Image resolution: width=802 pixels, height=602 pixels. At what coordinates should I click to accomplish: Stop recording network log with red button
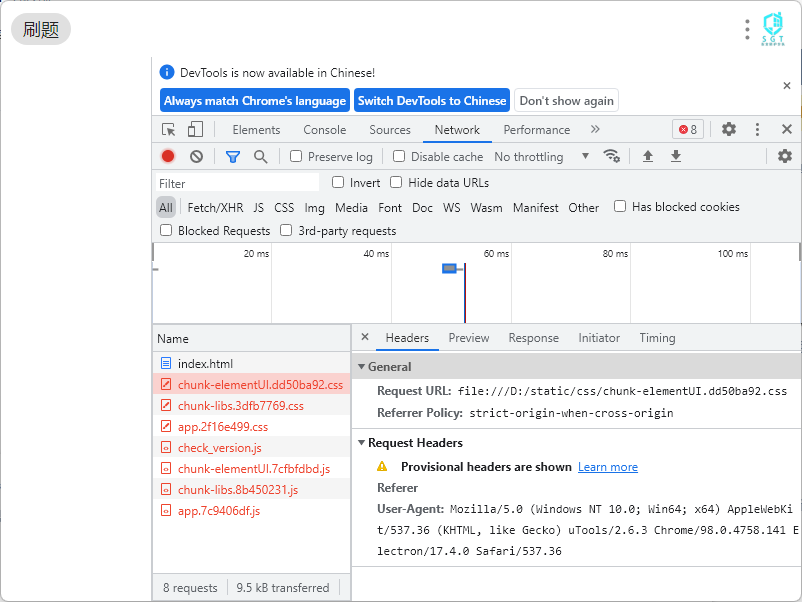point(168,156)
